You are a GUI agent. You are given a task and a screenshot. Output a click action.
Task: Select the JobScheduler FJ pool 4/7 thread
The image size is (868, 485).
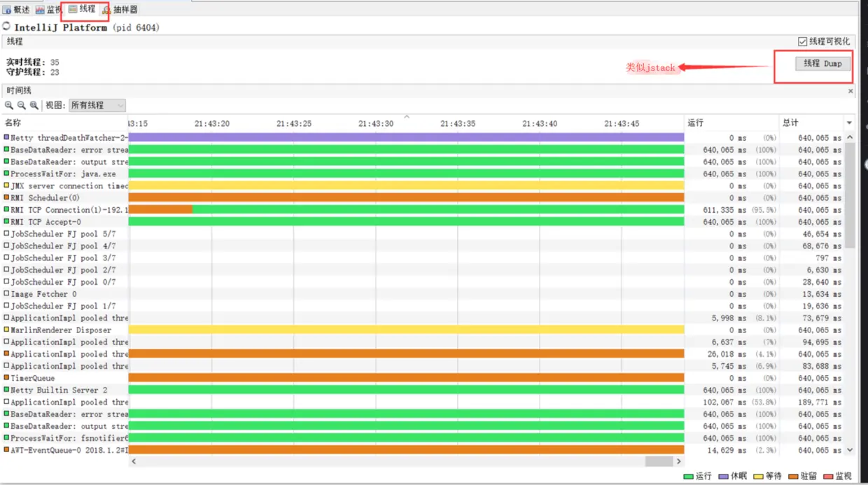tap(63, 246)
